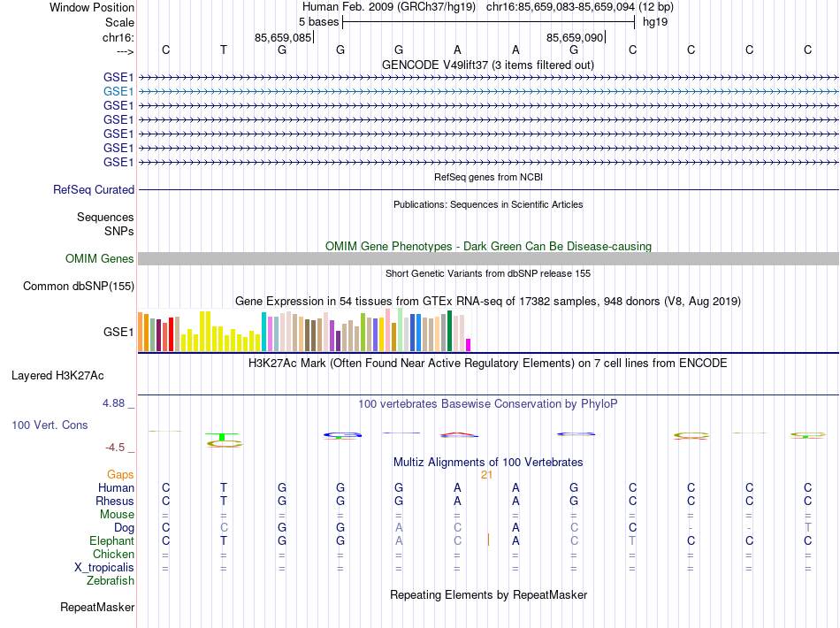Click the 'Publications: Sequences in Scientific Articles' title
This screenshot has height=628, width=840.
pos(488,204)
